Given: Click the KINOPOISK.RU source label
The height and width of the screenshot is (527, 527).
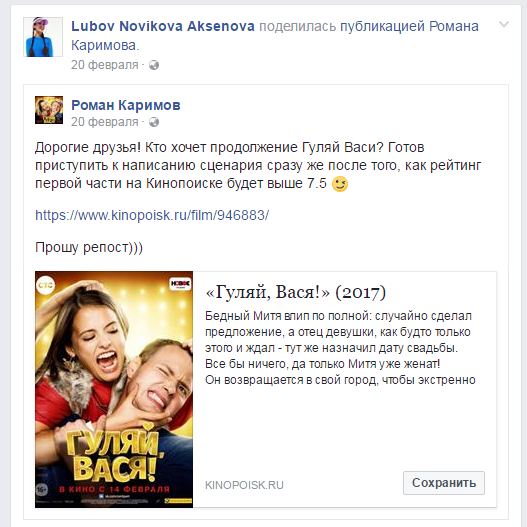Looking at the screenshot, I should (x=244, y=485).
